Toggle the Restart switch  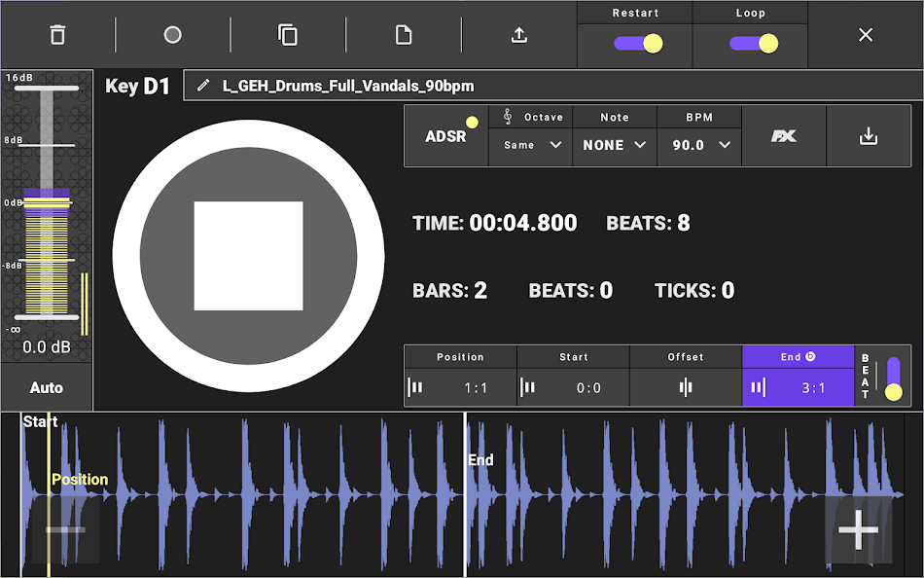point(634,43)
